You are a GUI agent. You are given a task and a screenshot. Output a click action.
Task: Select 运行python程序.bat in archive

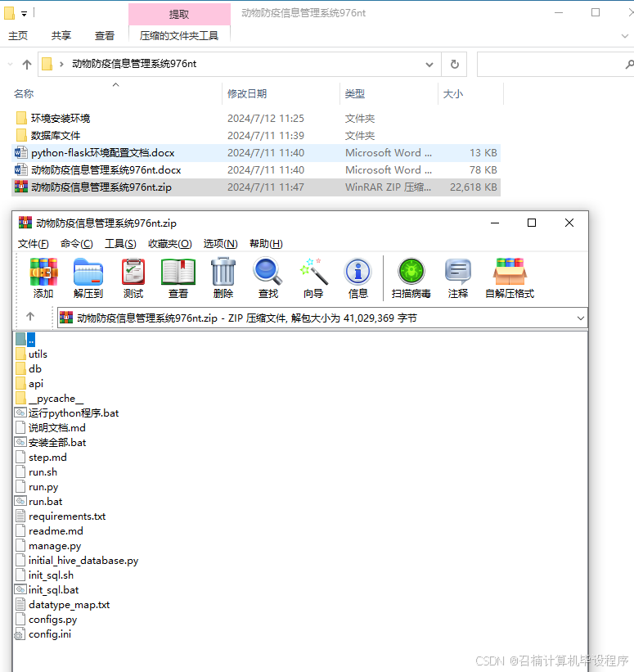click(x=68, y=413)
